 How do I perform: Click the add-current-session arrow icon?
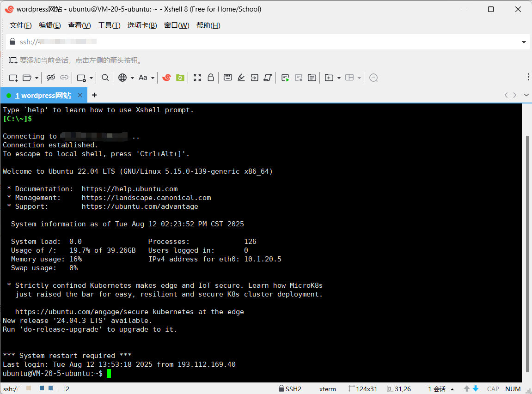coord(12,61)
